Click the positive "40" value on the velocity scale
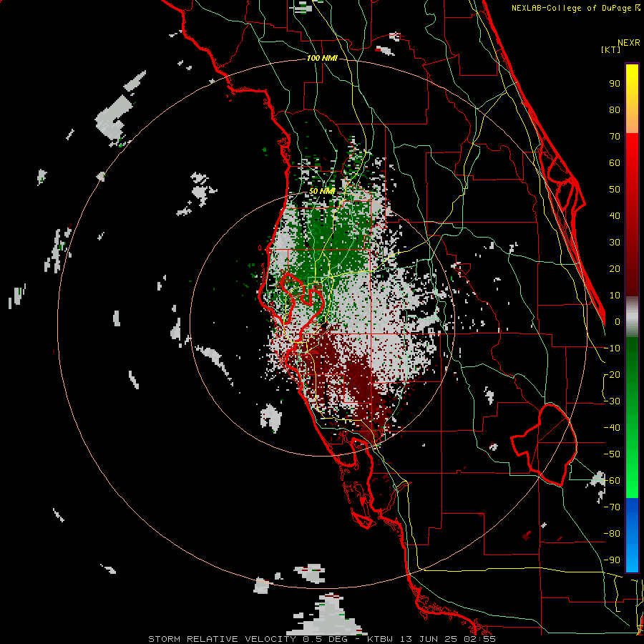Viewport: 644px width, 644px height. pyautogui.click(x=615, y=215)
